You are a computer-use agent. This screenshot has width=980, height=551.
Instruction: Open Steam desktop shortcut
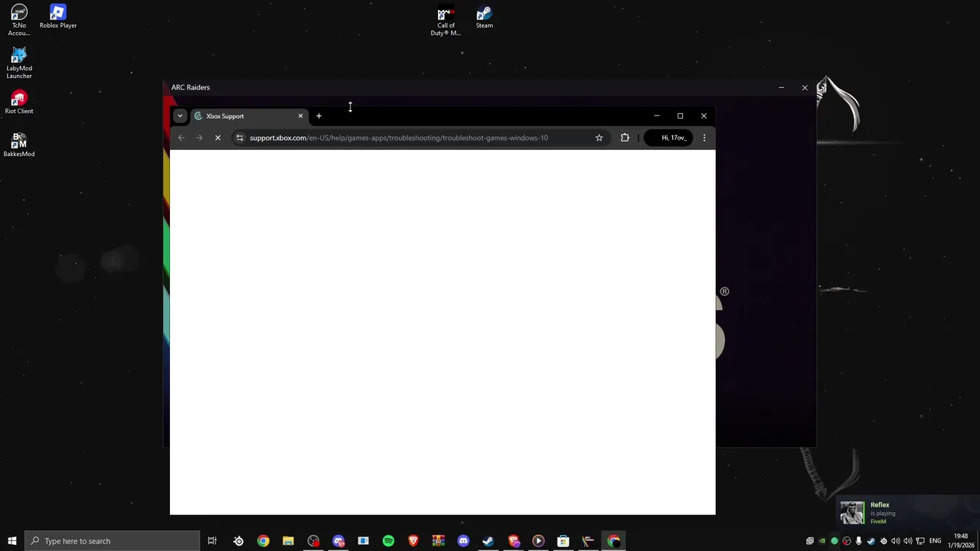485,18
